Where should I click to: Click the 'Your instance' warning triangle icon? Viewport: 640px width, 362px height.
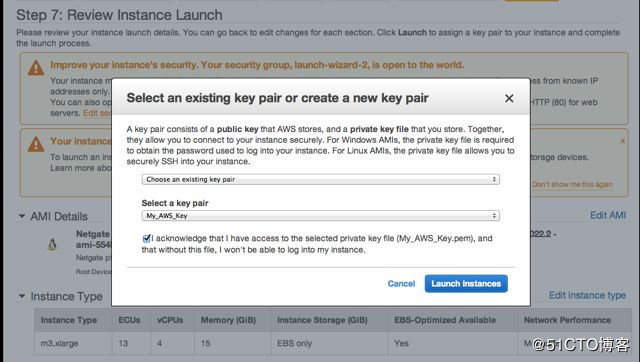click(x=36, y=144)
